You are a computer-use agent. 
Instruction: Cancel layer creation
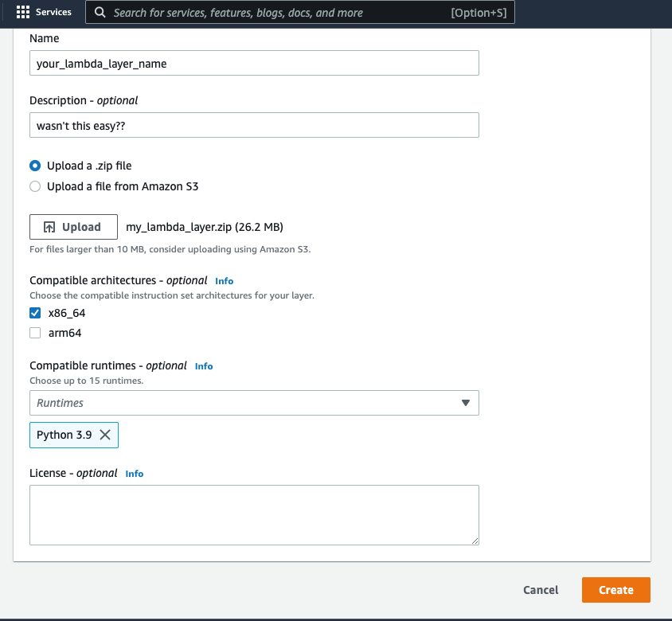(x=541, y=590)
